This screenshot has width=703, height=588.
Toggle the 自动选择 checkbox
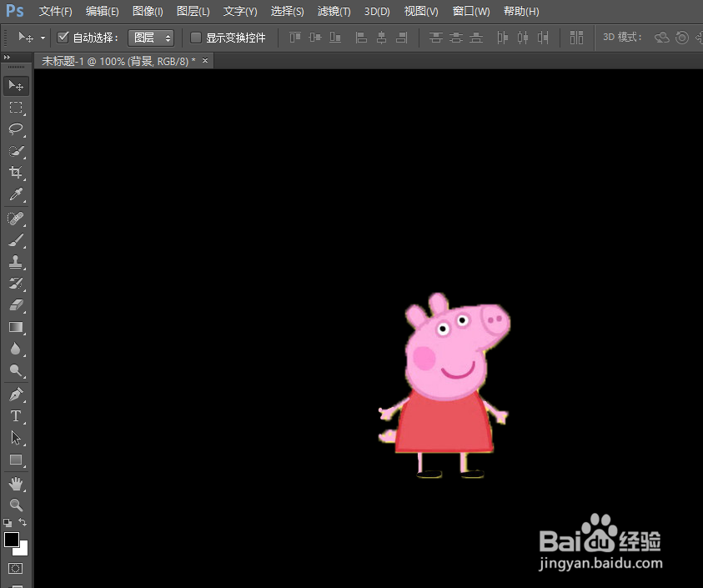(63, 38)
